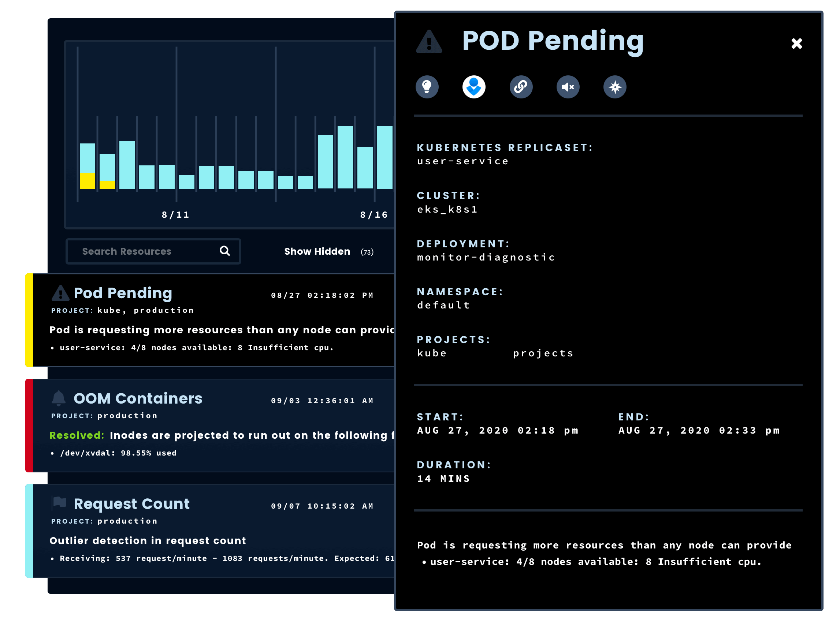Click yellow bar segment in chart

coord(87,181)
